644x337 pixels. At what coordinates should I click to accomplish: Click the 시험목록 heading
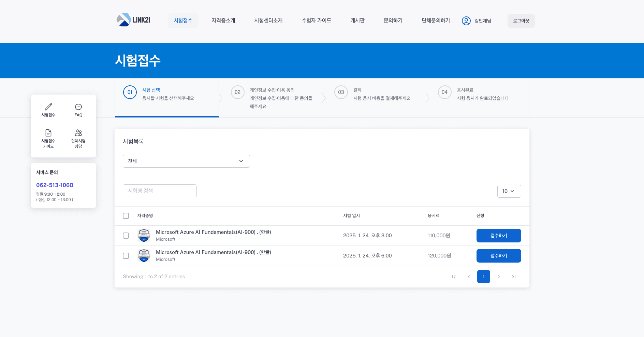[133, 141]
